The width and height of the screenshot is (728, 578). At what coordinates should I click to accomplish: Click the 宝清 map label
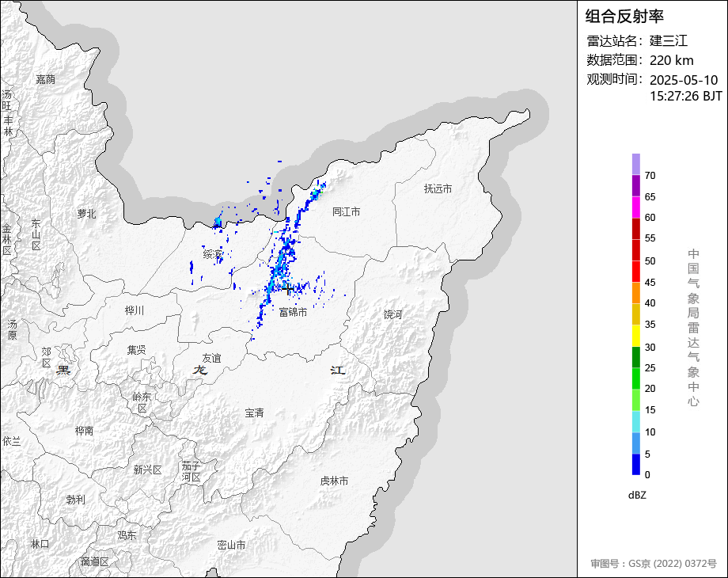tap(255, 413)
